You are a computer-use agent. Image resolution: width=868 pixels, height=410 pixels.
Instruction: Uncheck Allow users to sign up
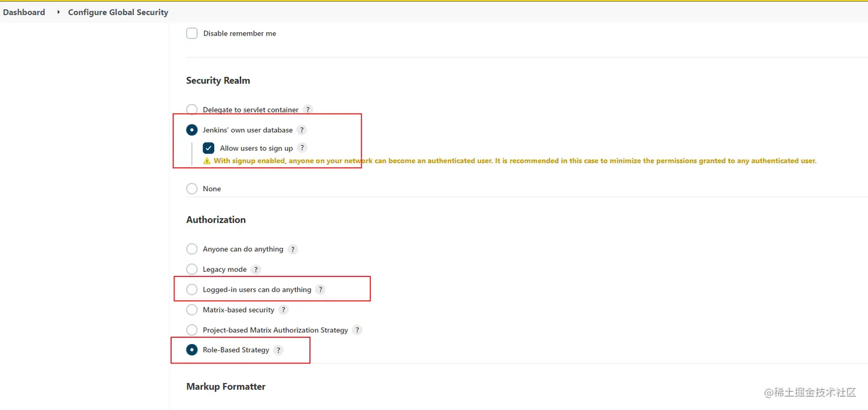coord(208,148)
